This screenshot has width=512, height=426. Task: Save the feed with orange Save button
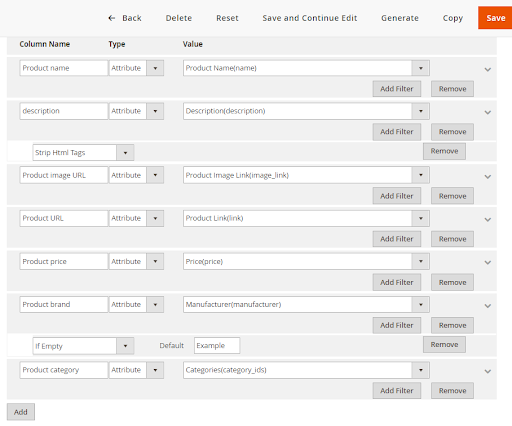click(495, 18)
